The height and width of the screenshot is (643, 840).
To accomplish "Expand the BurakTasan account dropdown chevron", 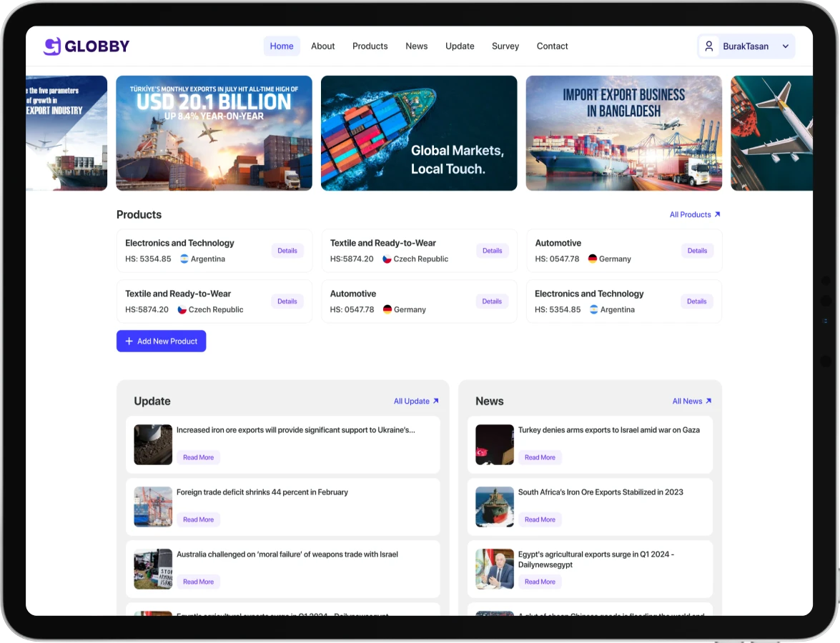I will point(786,46).
